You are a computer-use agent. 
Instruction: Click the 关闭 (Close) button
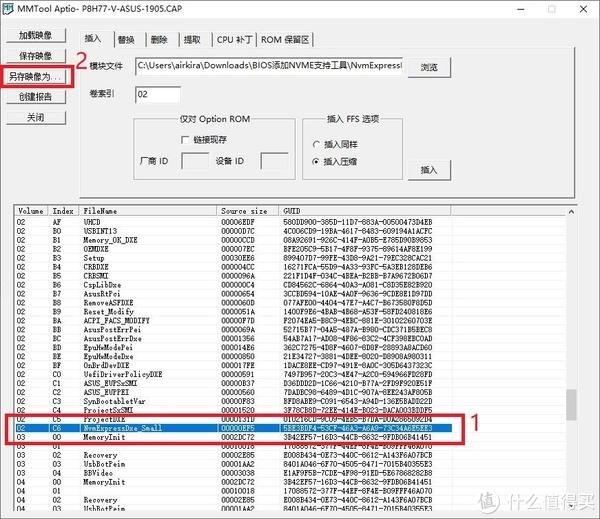click(36, 118)
